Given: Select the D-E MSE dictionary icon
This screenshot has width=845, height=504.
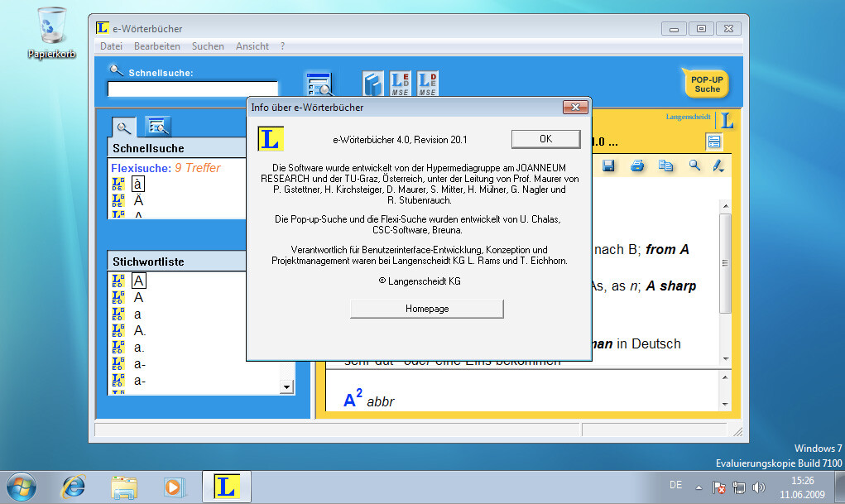Looking at the screenshot, I should pos(427,84).
